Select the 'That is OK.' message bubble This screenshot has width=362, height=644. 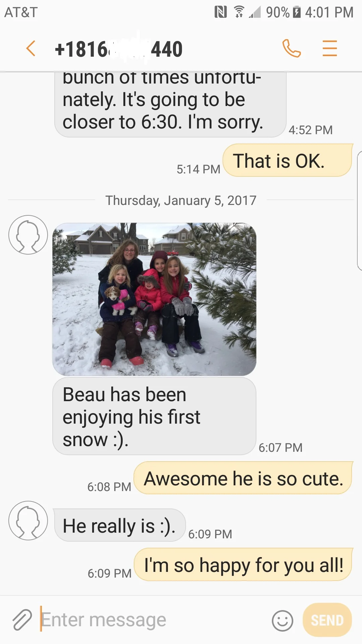(x=288, y=160)
